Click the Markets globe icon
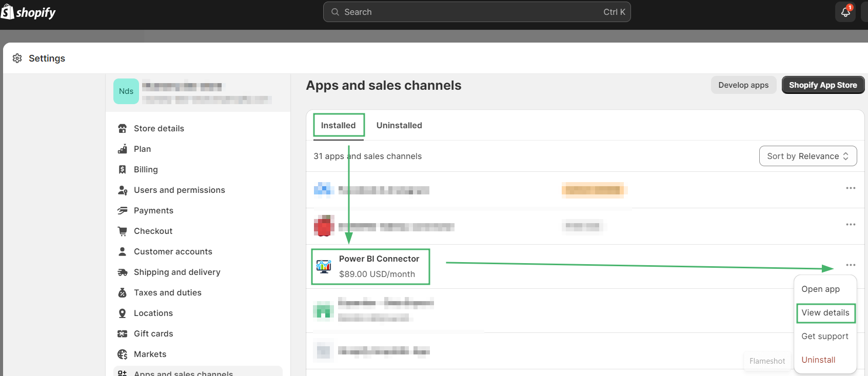868x376 pixels. click(x=122, y=354)
